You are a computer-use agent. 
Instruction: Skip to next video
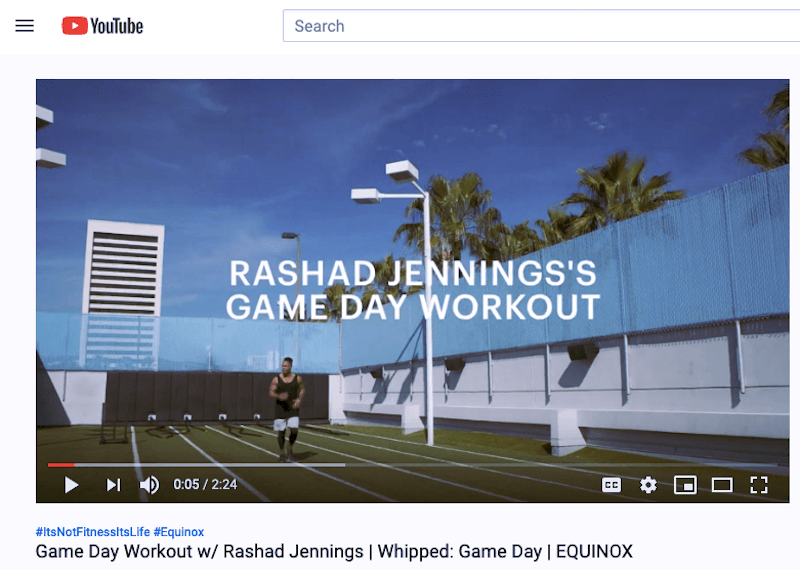click(x=113, y=485)
